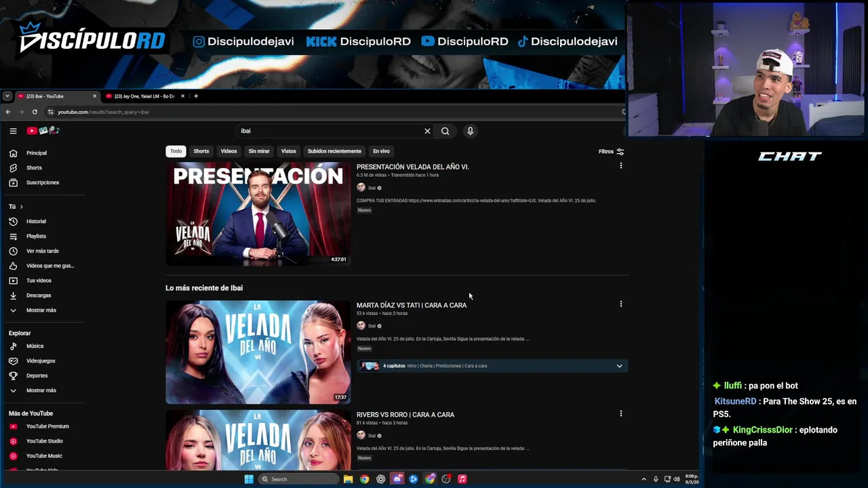Clear the search box with the X
This screenshot has width=868, height=488.
(427, 131)
